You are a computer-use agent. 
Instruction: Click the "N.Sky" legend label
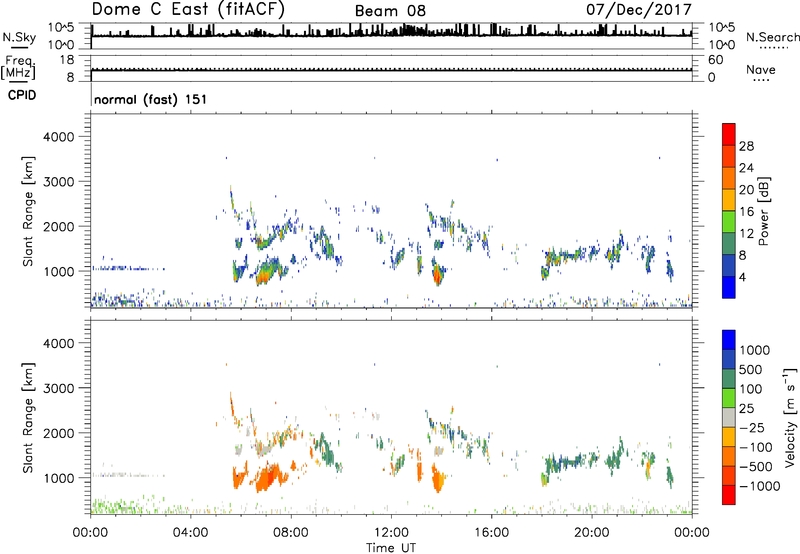19,37
